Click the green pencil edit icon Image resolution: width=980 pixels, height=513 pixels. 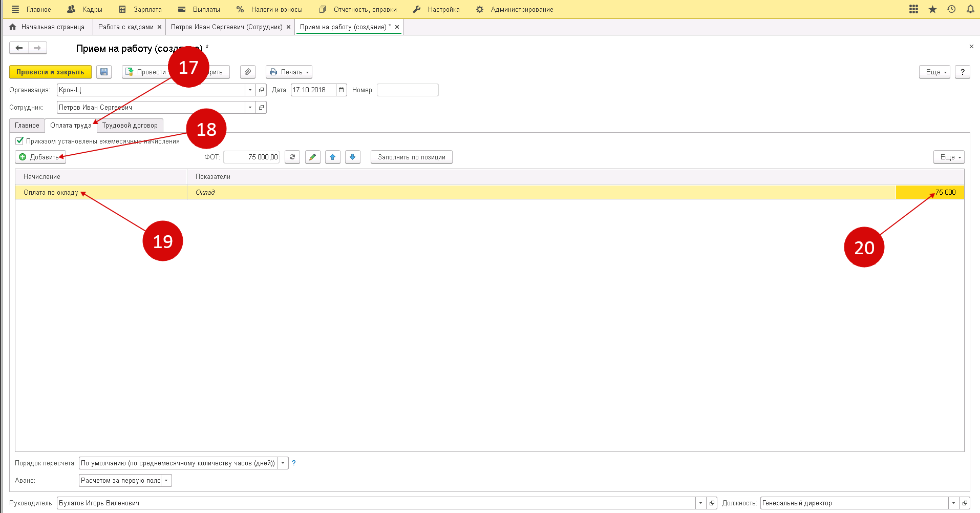coord(312,157)
